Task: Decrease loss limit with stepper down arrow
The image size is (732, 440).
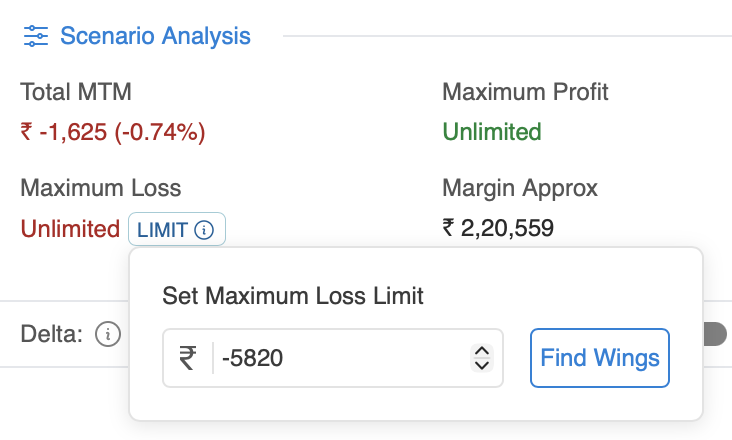Action: (x=481, y=365)
